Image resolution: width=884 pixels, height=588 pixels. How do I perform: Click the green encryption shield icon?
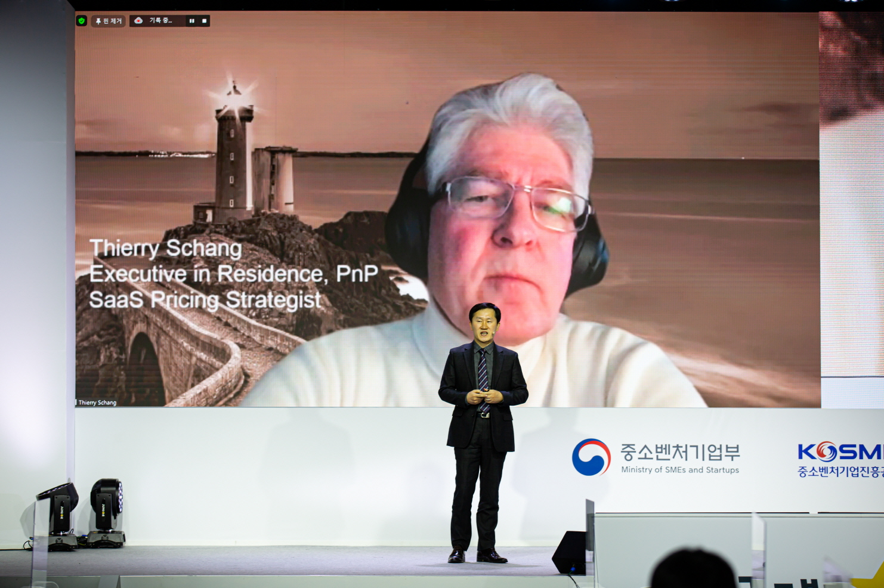82,21
